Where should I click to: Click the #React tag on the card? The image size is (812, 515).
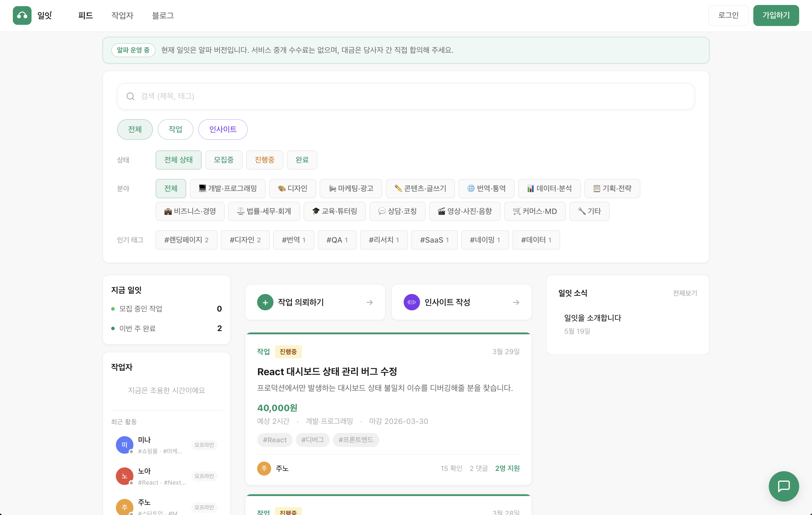[x=275, y=440]
